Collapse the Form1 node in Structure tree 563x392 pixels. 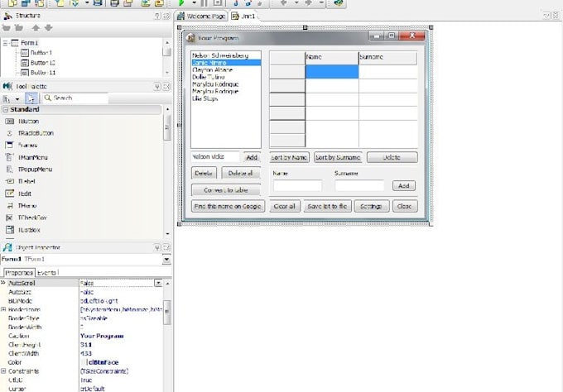pyautogui.click(x=5, y=43)
